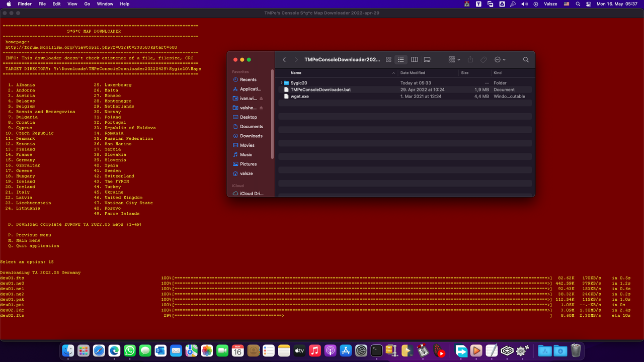Open Downloads in Finder sidebar
Viewport: 644px width, 362px height.
click(251, 136)
